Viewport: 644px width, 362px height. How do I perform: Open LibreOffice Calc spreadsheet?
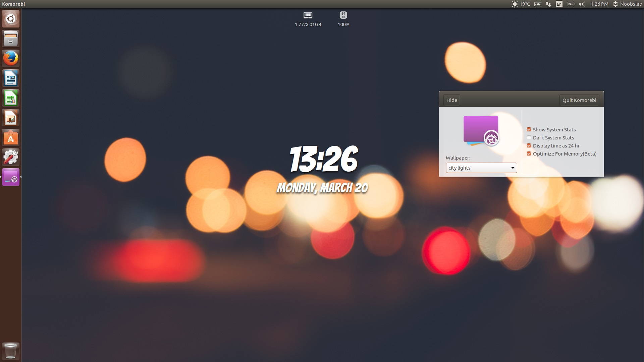point(10,98)
